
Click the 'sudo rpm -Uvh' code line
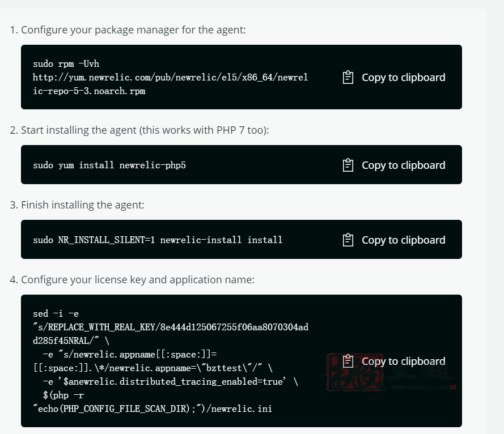[66, 63]
